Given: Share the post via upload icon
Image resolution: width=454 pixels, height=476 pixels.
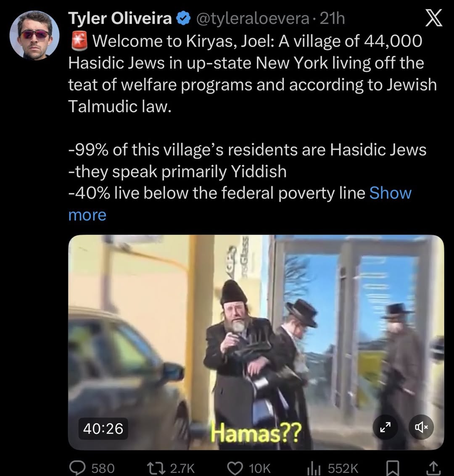Looking at the screenshot, I should click(432, 468).
